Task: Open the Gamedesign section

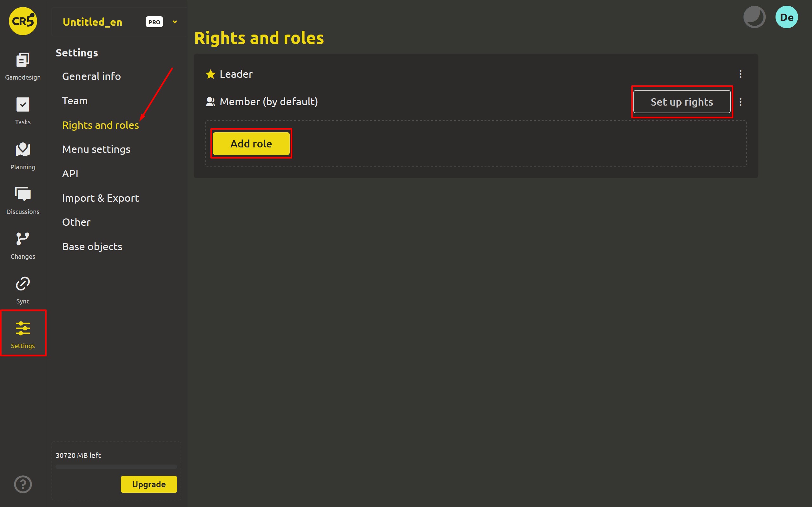Action: coord(23,66)
